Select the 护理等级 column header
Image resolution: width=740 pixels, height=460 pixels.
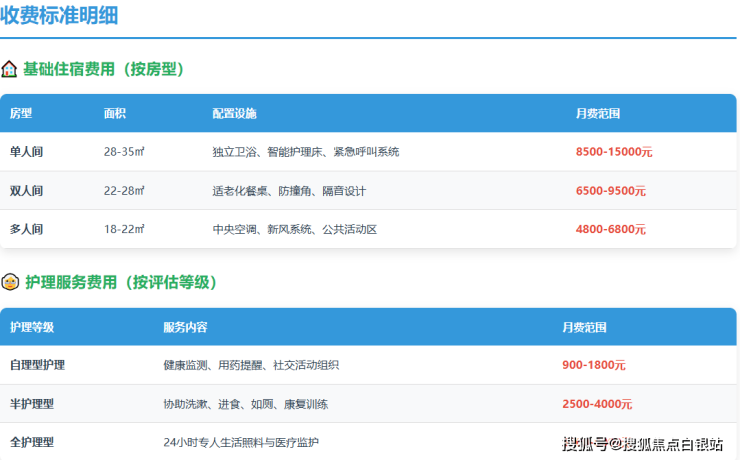(32, 327)
